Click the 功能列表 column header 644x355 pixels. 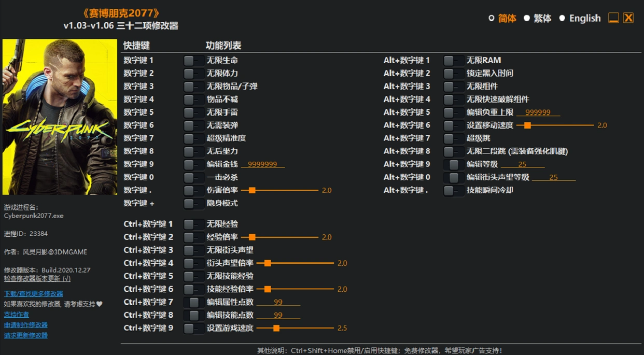(x=223, y=46)
